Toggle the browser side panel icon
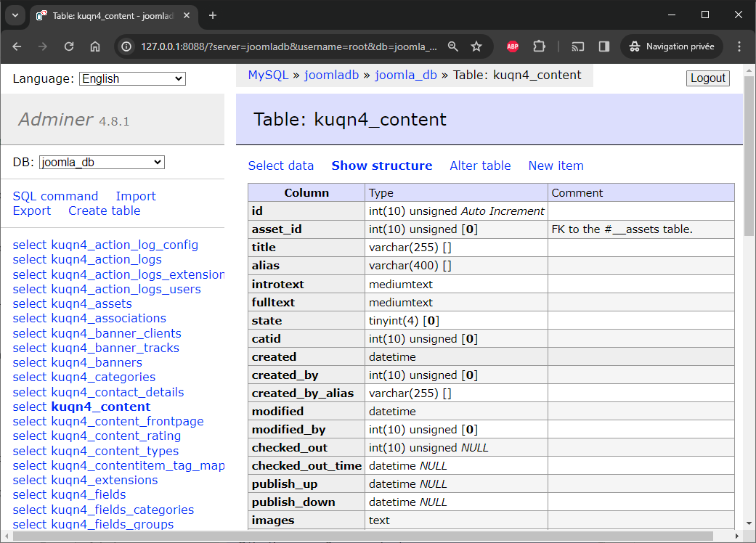Image resolution: width=756 pixels, height=543 pixels. coord(603,46)
